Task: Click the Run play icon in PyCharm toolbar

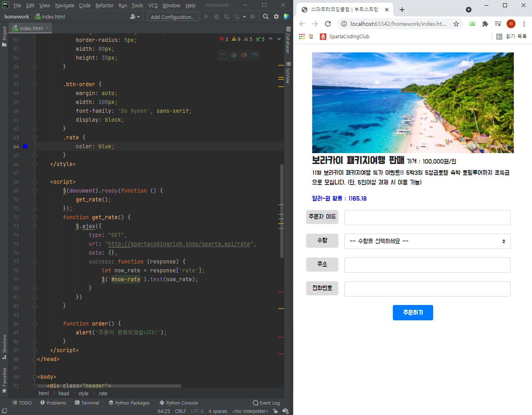Action: tap(207, 17)
